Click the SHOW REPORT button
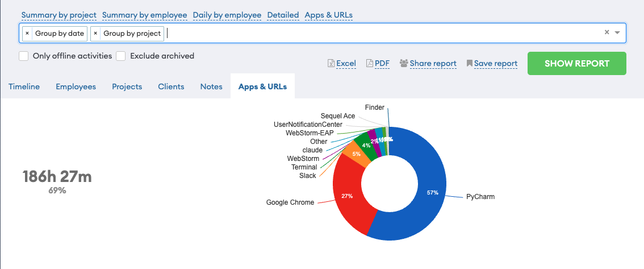The height and width of the screenshot is (269, 644). [x=576, y=63]
